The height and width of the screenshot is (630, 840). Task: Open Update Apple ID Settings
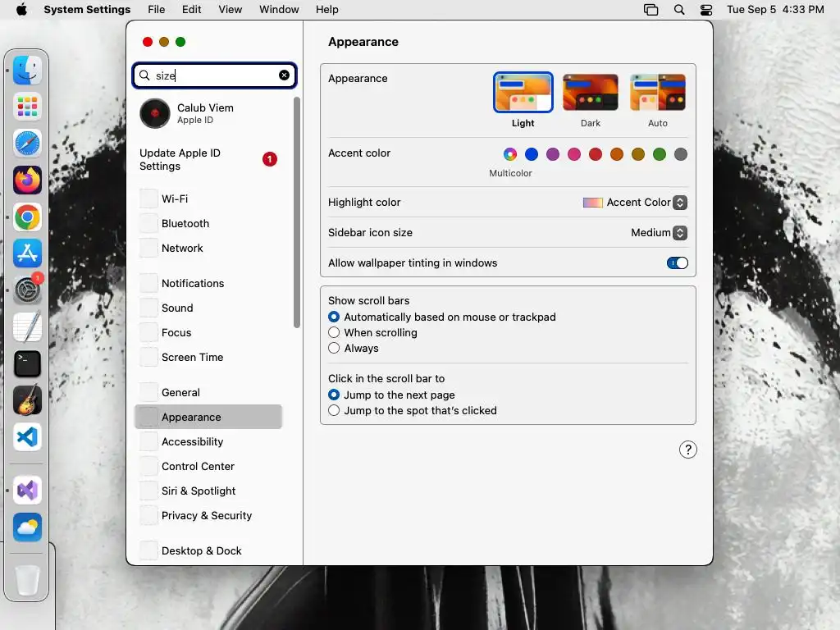(x=208, y=159)
